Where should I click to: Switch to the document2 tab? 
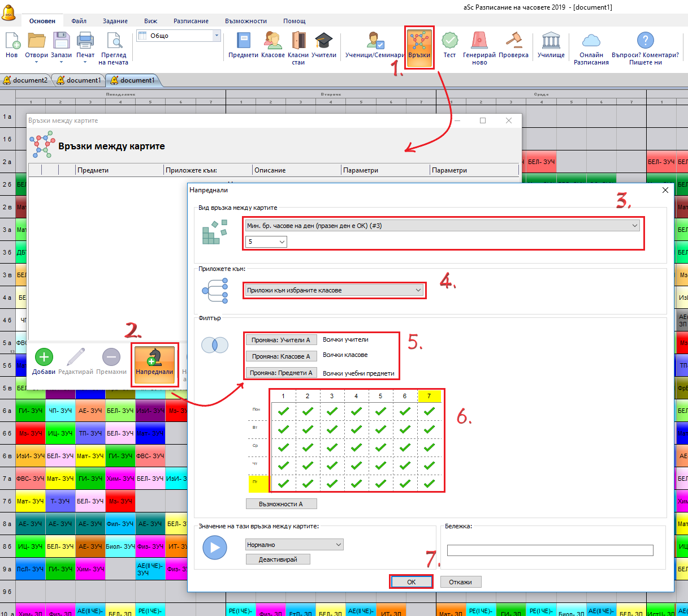26,80
